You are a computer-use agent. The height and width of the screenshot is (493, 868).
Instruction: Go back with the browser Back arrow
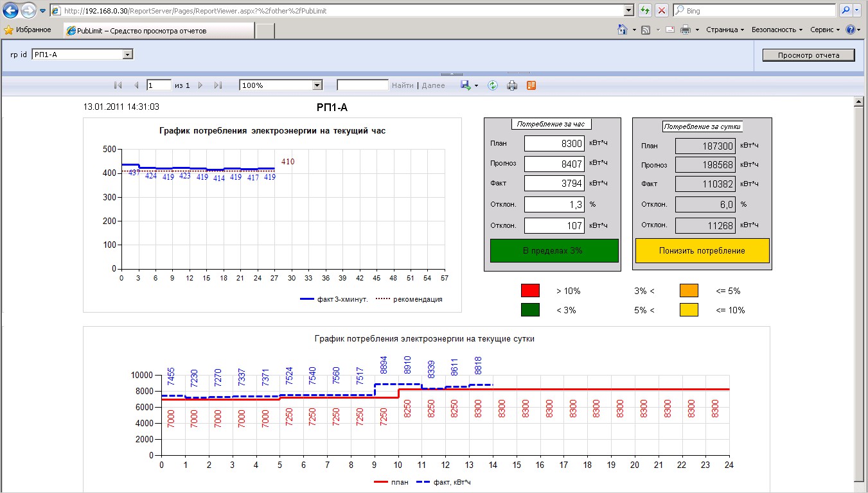click(11, 11)
